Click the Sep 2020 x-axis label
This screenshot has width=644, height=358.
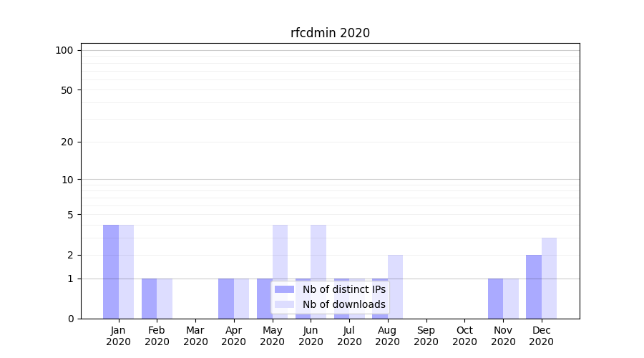click(426, 336)
